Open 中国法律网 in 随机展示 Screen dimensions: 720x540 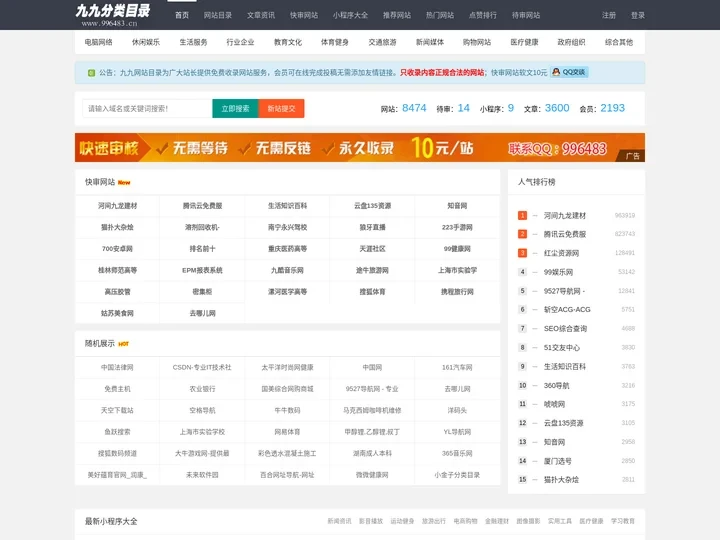pos(117,367)
